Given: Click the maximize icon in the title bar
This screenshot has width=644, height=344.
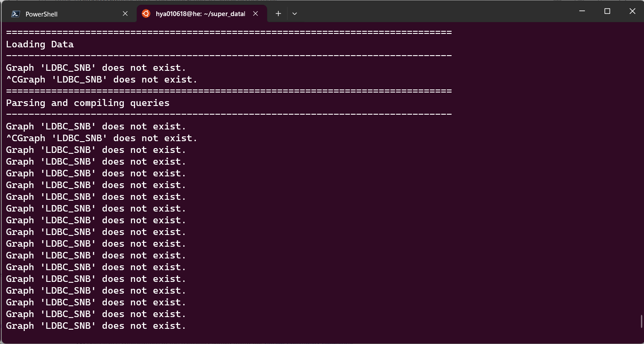Looking at the screenshot, I should pyautogui.click(x=607, y=11).
